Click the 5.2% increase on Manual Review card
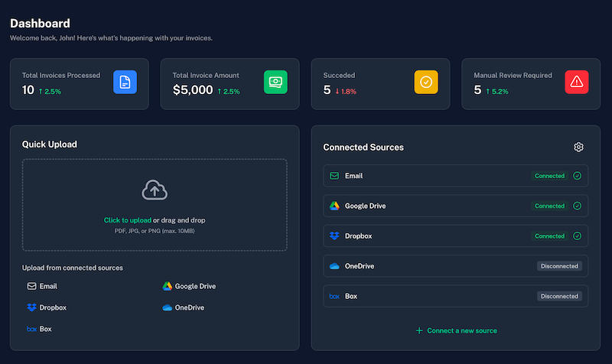This screenshot has width=612, height=364. click(496, 92)
